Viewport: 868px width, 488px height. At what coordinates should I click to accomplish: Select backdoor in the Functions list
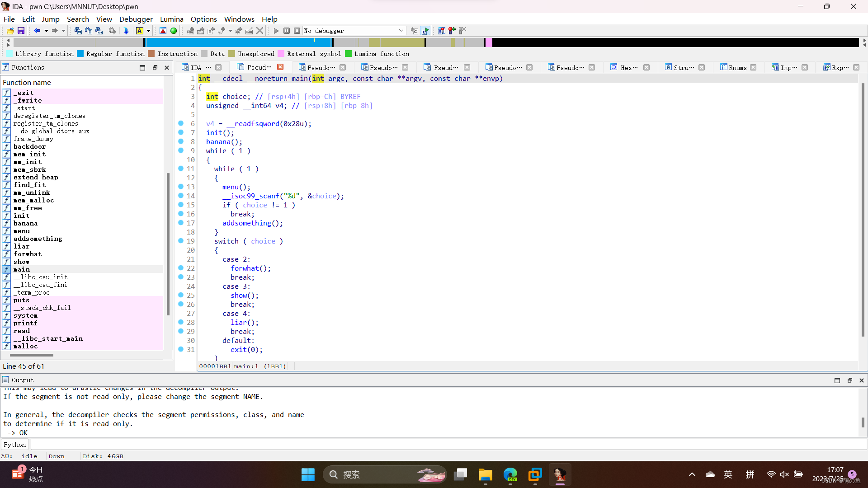(29, 146)
